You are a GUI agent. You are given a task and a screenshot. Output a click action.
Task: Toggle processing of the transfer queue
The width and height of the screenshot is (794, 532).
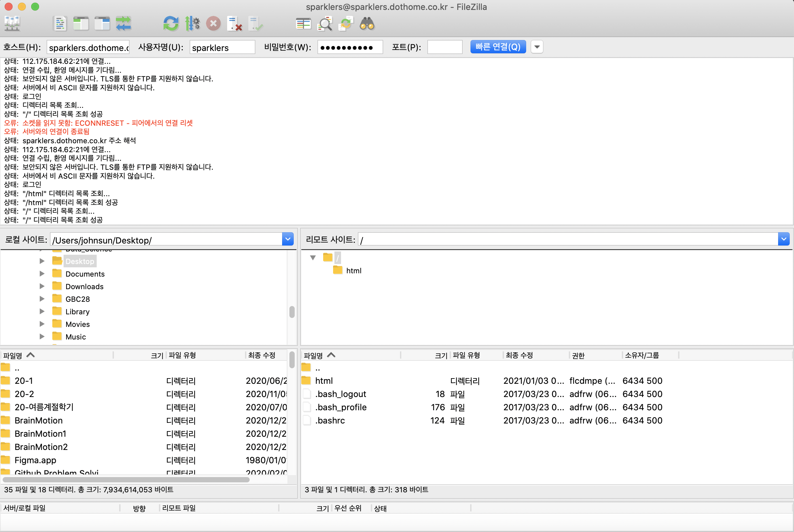pos(192,24)
